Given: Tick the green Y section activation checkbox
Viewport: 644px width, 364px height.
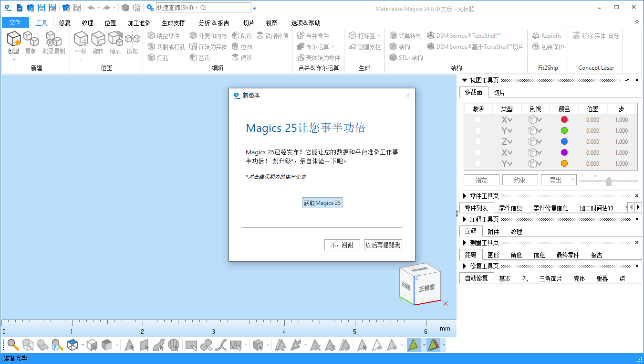Looking at the screenshot, I should pyautogui.click(x=478, y=131).
